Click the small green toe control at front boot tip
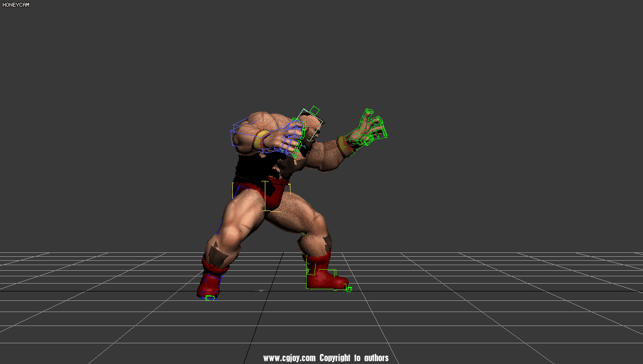Screen dimensions: 643x364 tap(349, 289)
